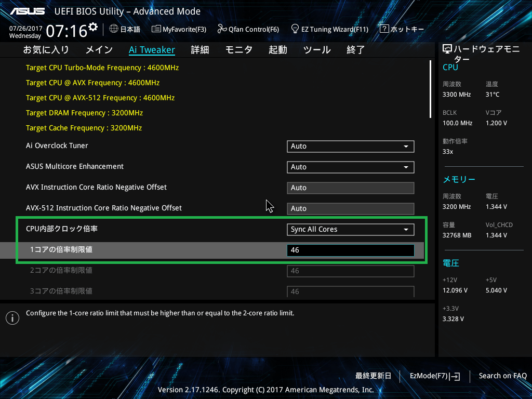The height and width of the screenshot is (399, 532).
Task: Open the メイン tab
Action: point(99,50)
